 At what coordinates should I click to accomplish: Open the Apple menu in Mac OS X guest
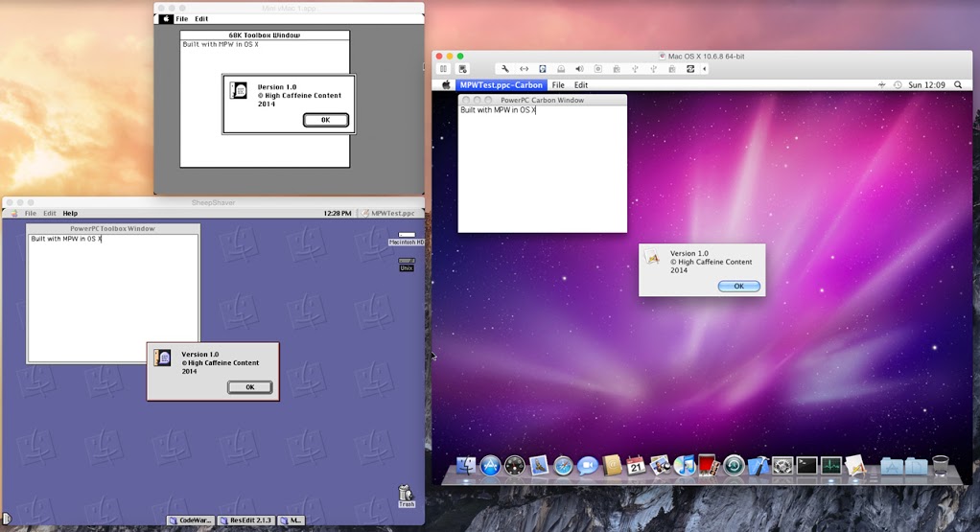coord(446,85)
